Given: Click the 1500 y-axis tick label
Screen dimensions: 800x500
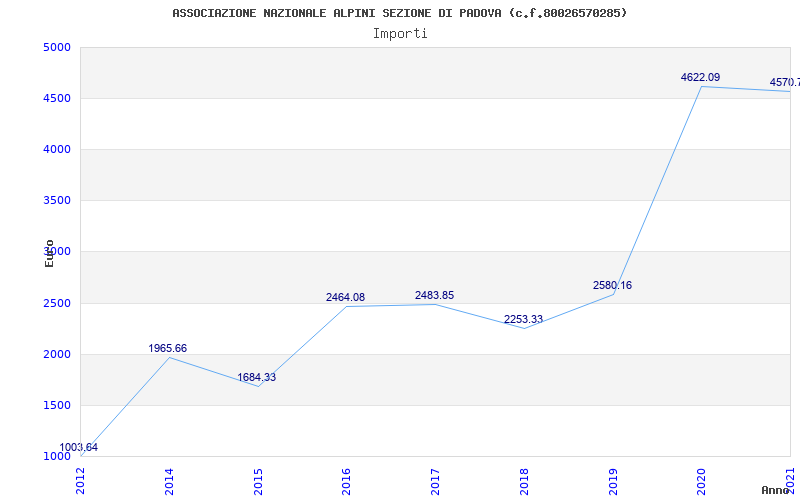Looking at the screenshot, I should pyautogui.click(x=56, y=406).
